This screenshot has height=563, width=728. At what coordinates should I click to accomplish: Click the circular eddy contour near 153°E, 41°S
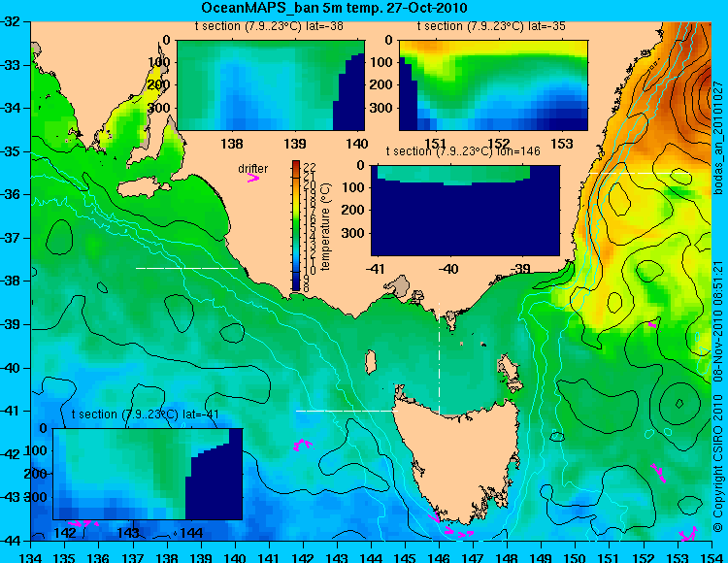679,404
